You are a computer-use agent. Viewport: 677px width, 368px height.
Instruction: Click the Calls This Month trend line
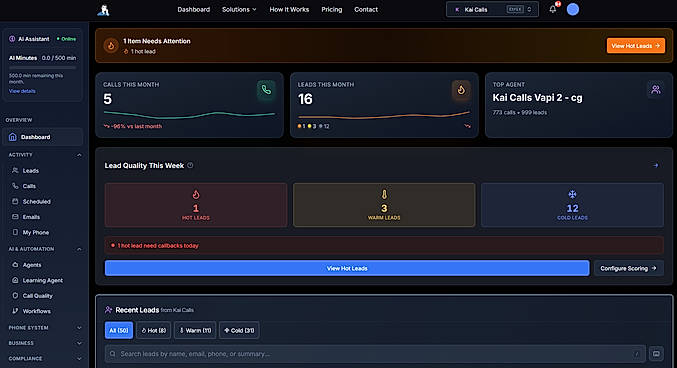189,114
